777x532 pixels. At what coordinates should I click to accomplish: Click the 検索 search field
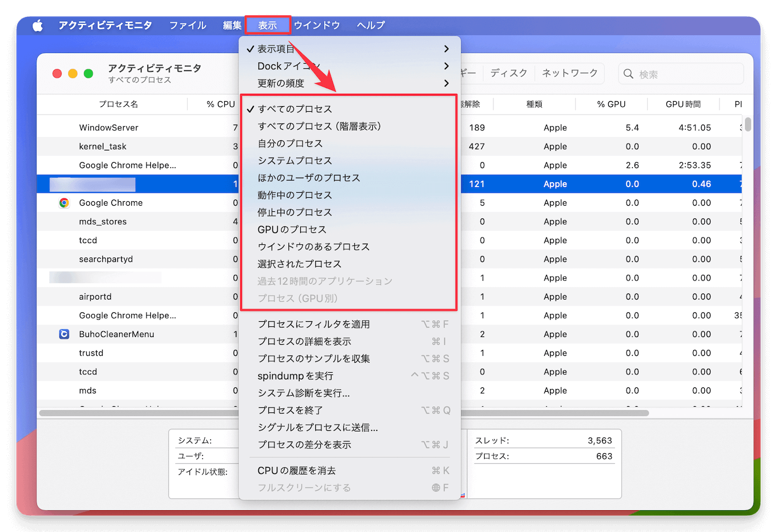[681, 74]
